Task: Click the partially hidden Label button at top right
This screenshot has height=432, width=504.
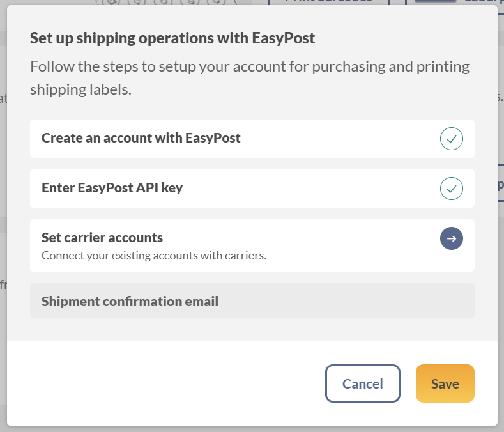Action: click(455, 3)
